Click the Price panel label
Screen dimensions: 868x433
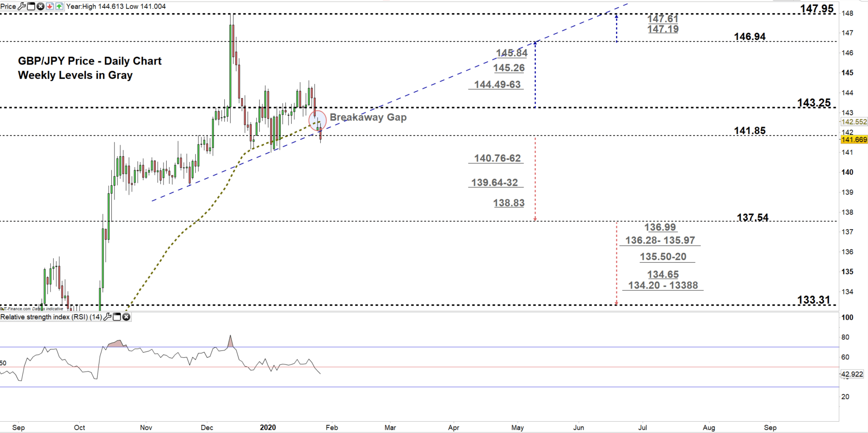pyautogui.click(x=8, y=6)
